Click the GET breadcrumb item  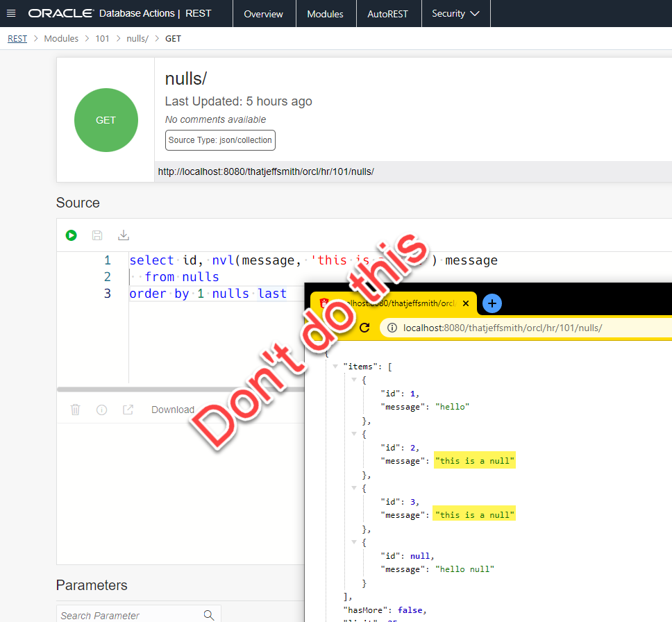[173, 39]
